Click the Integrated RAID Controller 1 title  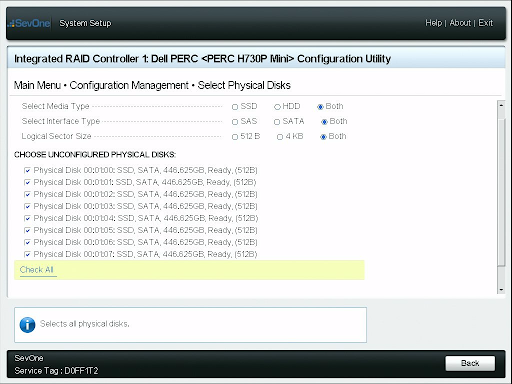202,59
